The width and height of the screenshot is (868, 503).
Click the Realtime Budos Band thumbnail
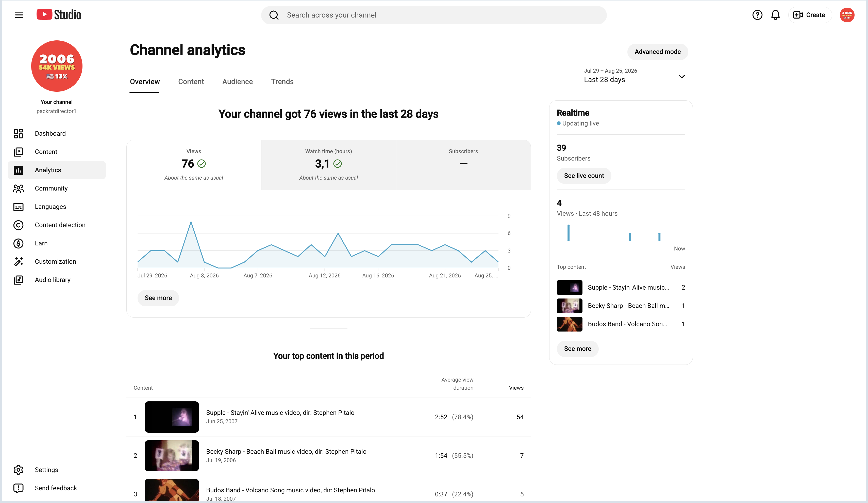coord(569,324)
